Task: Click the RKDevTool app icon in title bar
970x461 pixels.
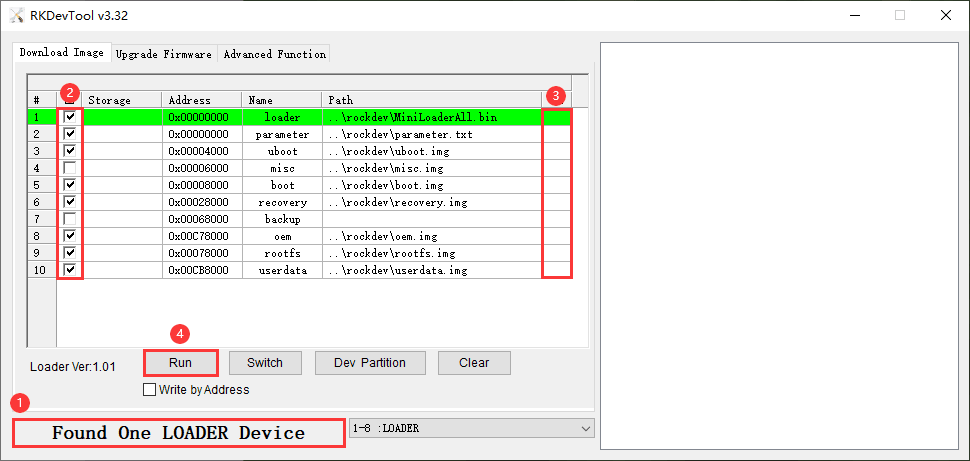Action: [16, 15]
